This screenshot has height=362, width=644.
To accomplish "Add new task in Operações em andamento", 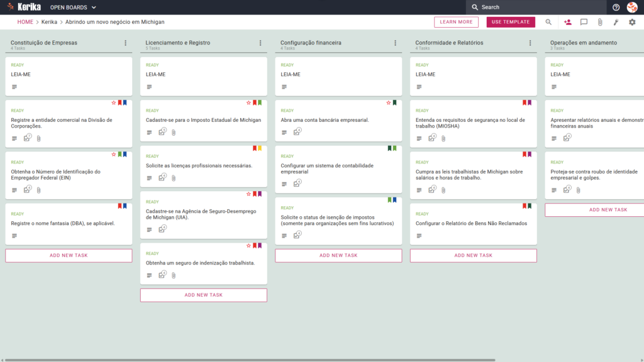I will coord(595,210).
